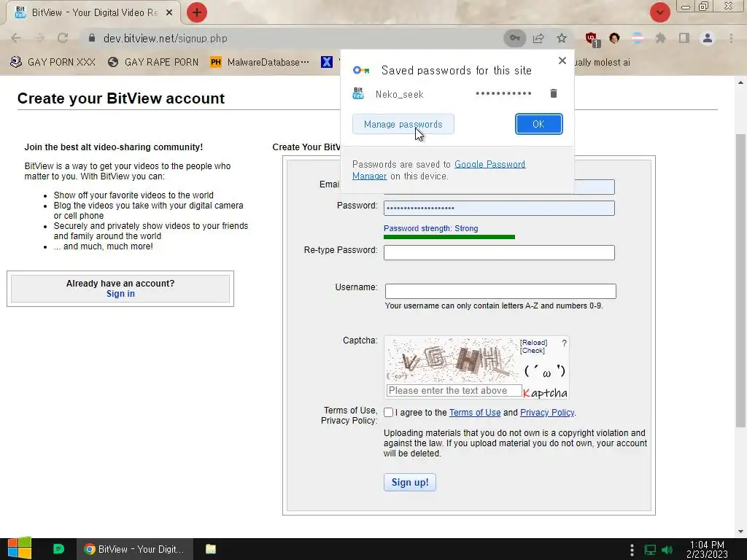Click the BitView Chrome taskbar button
Screen dimensions: 747x560
point(135,549)
